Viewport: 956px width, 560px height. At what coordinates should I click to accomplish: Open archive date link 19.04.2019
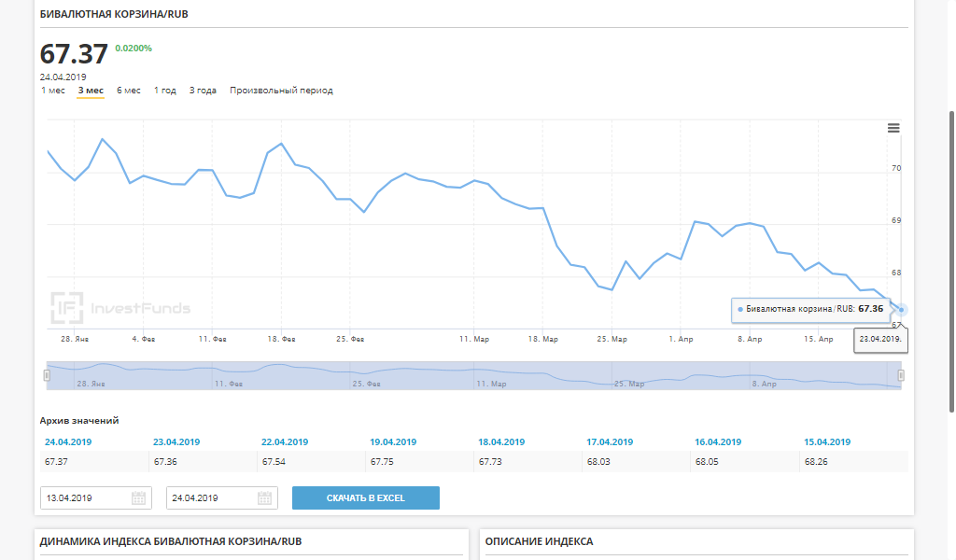pos(393,441)
